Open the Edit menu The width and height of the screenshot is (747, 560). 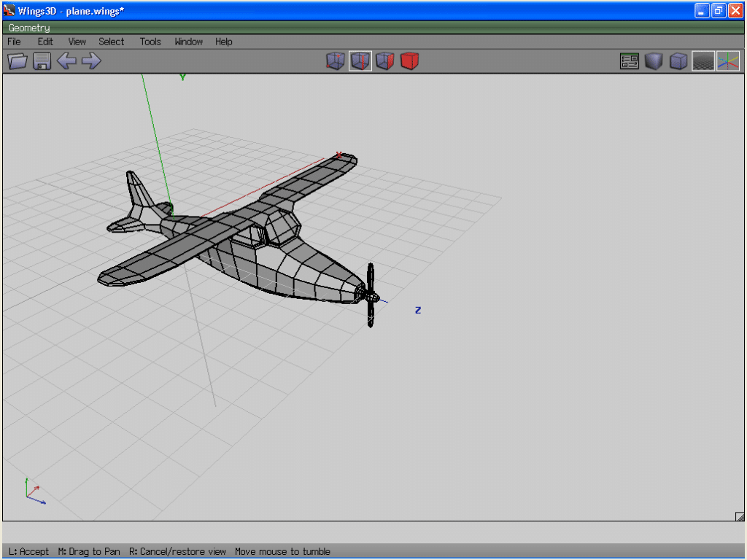point(45,42)
